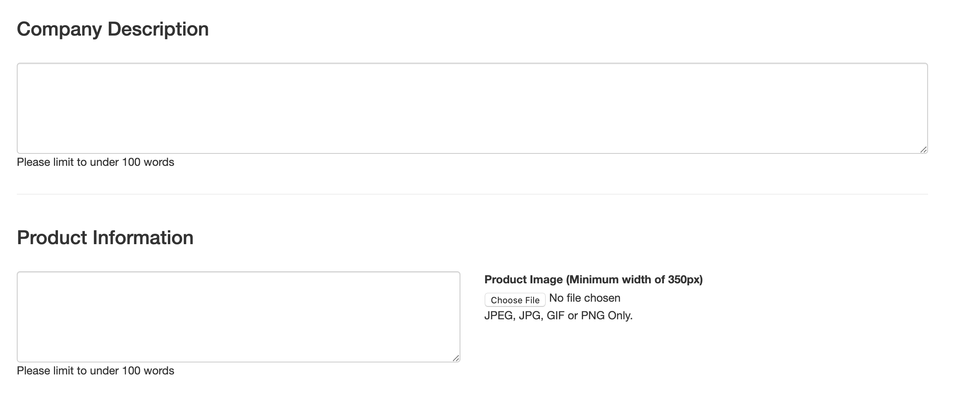The image size is (980, 398).
Task: Click the word "Information" in the second heading
Action: click(x=143, y=238)
